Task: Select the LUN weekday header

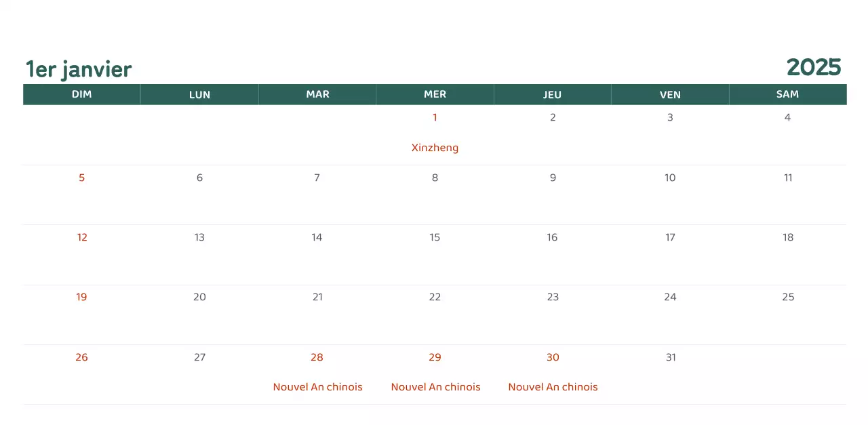Action: [199, 95]
